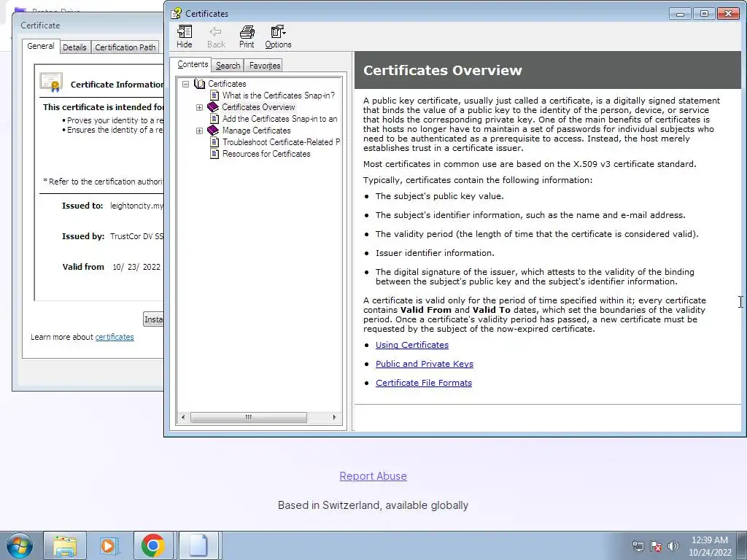Collapse the Certificates root tree node
The image size is (747, 560).
pyautogui.click(x=185, y=84)
